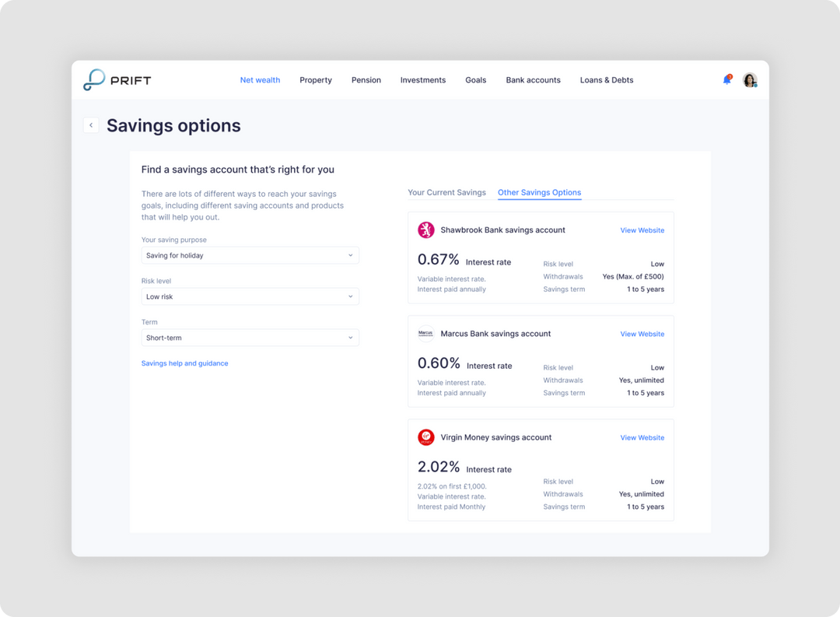
Task: Open notifications via the bell icon
Action: (726, 80)
